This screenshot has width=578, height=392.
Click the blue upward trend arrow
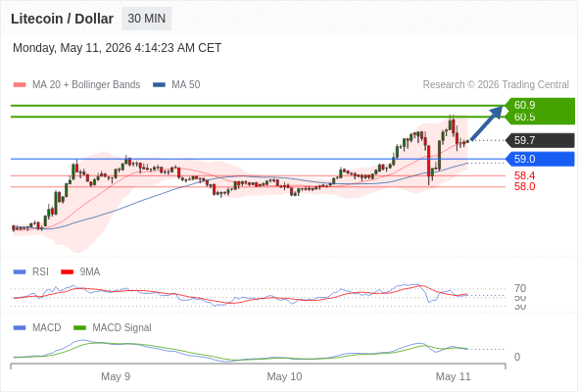point(487,123)
